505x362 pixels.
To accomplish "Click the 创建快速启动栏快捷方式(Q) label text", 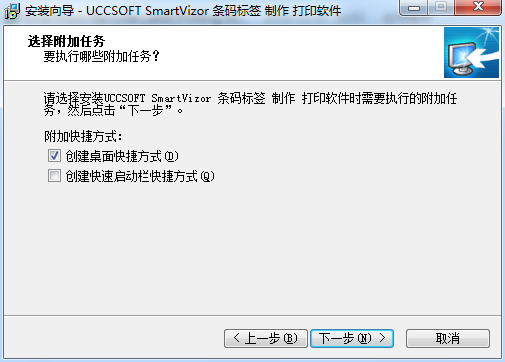I will pos(140,176).
